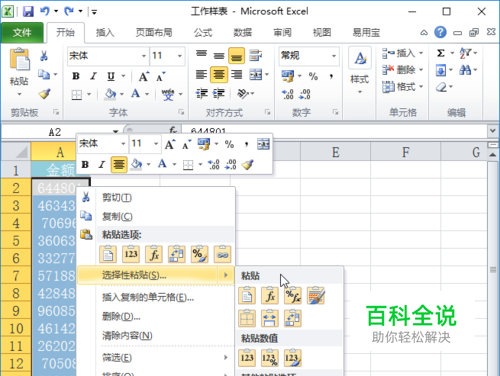Click the Find & Select binoculars icon

point(465,70)
